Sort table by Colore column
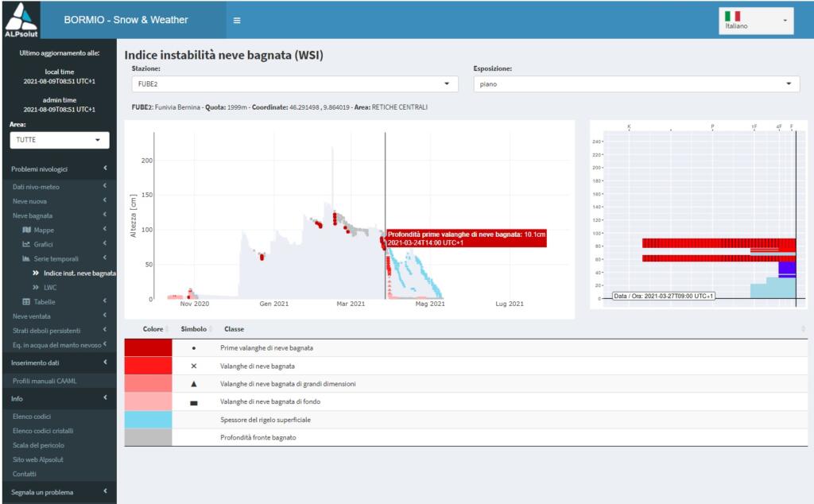 pyautogui.click(x=153, y=329)
